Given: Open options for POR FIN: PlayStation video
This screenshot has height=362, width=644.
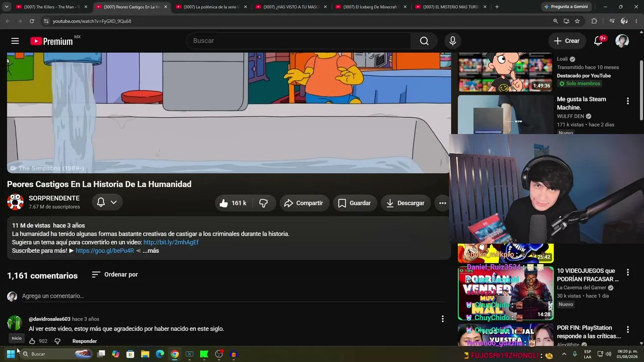Looking at the screenshot, I should 627,329.
